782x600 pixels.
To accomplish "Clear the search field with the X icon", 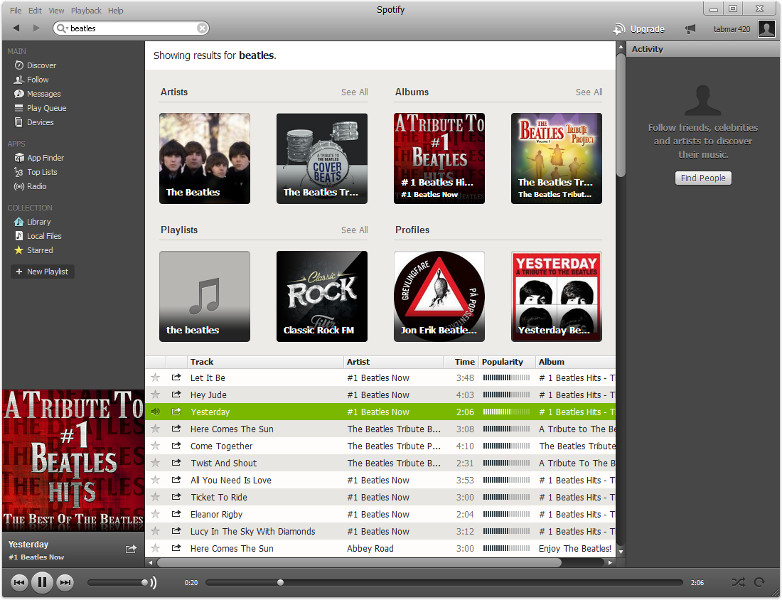I will (202, 28).
